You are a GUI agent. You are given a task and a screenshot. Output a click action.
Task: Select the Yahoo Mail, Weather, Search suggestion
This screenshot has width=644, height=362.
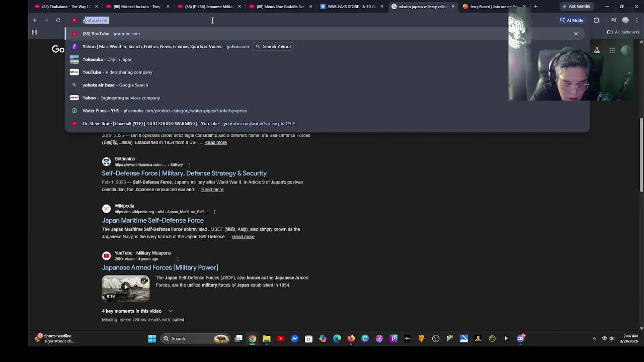[x=166, y=46]
